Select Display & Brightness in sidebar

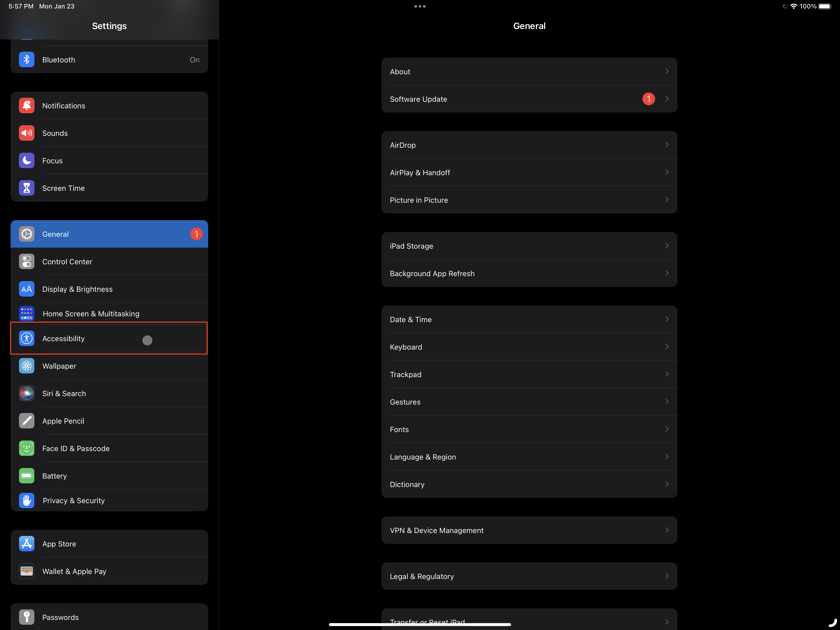point(109,289)
